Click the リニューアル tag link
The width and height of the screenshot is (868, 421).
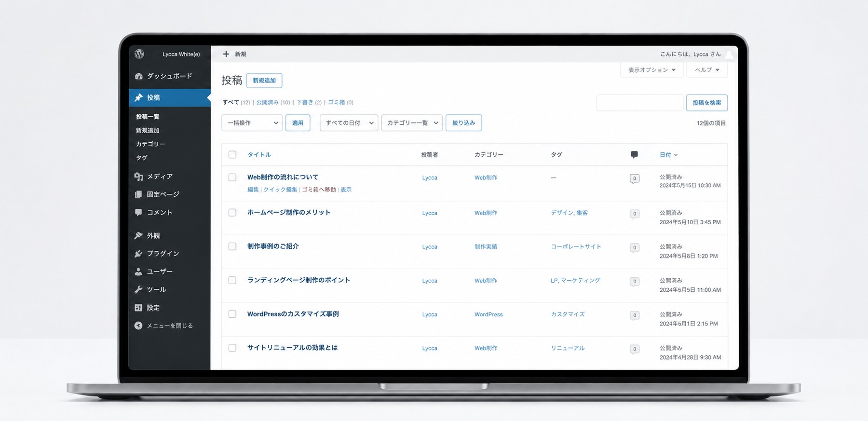click(x=568, y=348)
